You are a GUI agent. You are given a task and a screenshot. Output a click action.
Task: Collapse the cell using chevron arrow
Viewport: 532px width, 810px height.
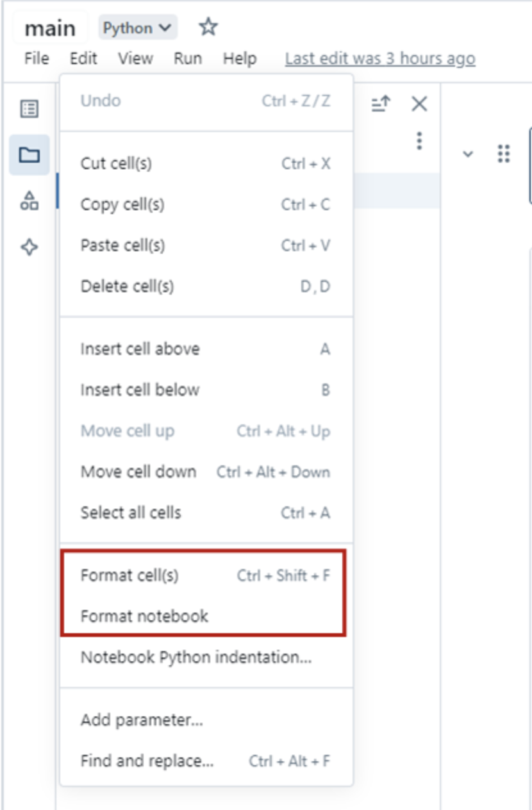468,154
